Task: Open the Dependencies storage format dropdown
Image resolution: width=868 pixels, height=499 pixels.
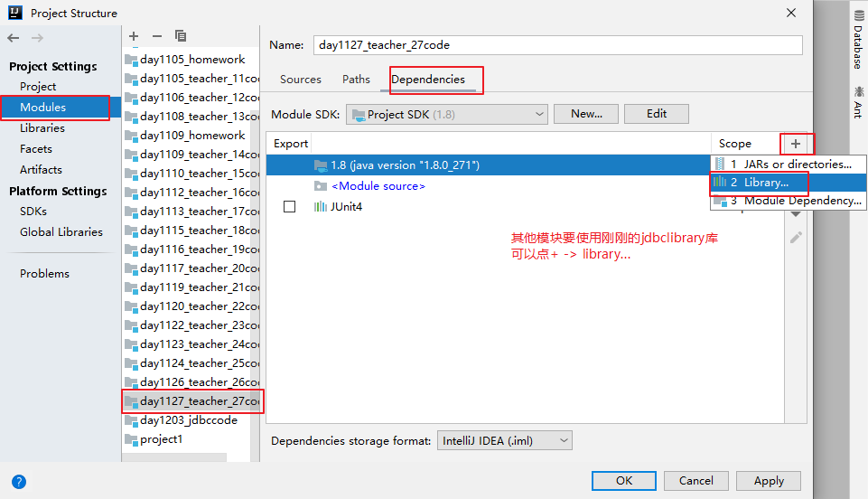Action: click(x=505, y=441)
